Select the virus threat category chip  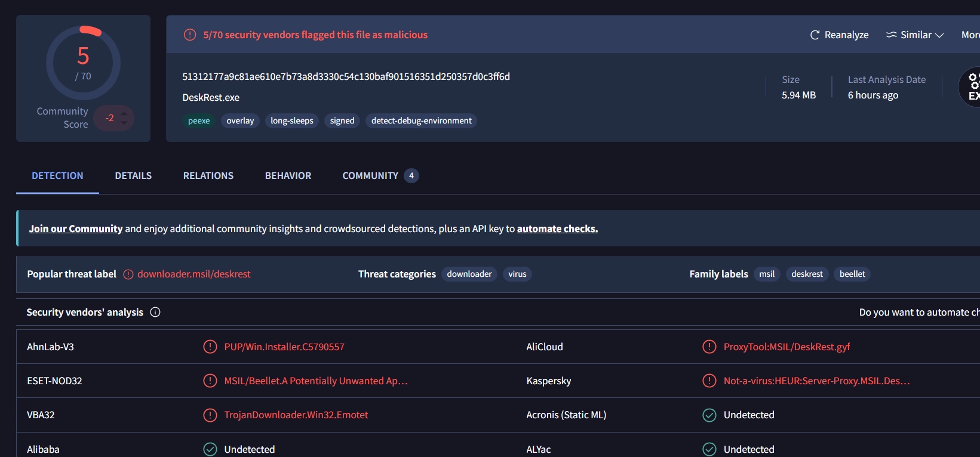(x=517, y=274)
